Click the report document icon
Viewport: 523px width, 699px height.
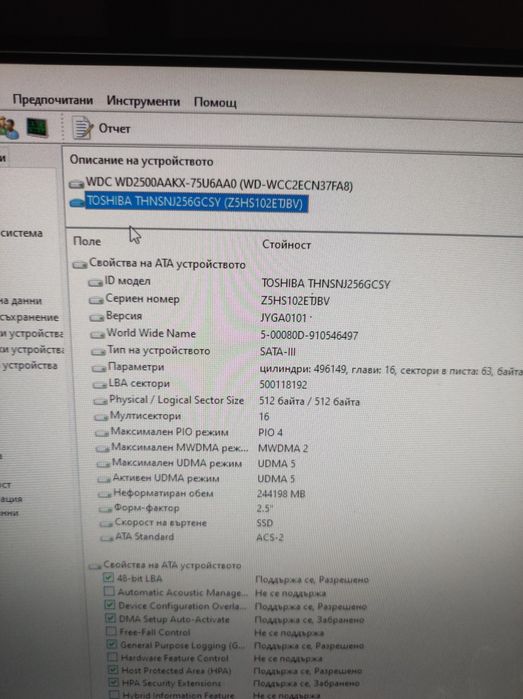click(x=82, y=128)
